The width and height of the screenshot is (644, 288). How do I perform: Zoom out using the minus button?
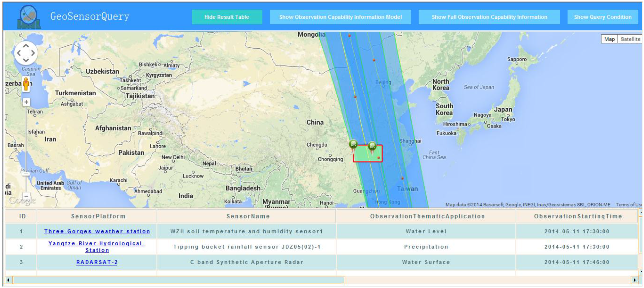pos(26,196)
